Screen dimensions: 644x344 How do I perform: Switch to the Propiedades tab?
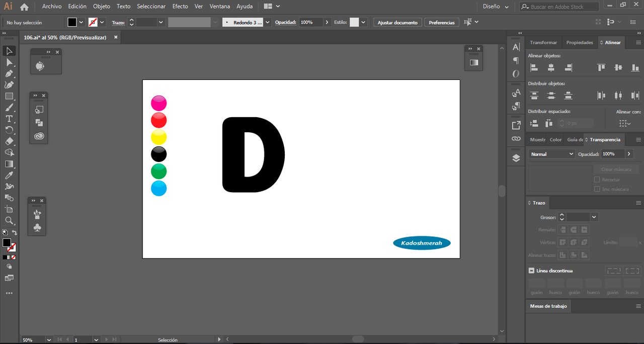point(580,42)
